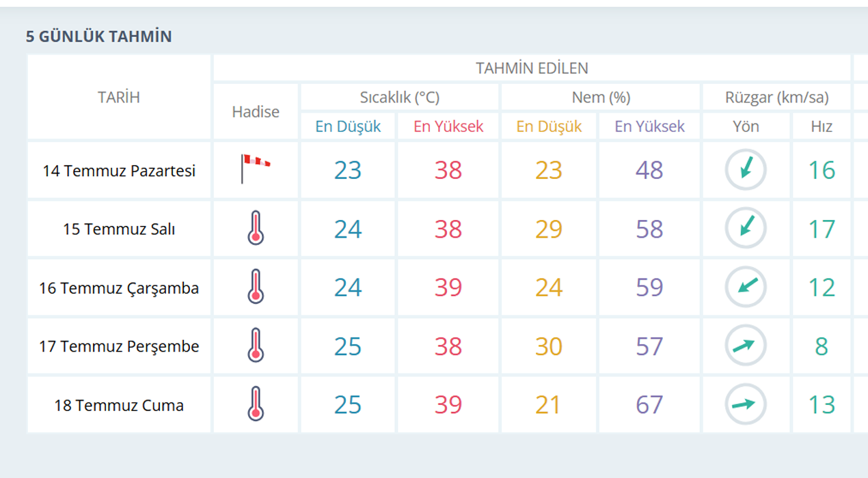Viewport: 868px width, 478px height.
Task: Click the 5 GÜNLÜK TAHMİN heading
Action: click(x=99, y=36)
